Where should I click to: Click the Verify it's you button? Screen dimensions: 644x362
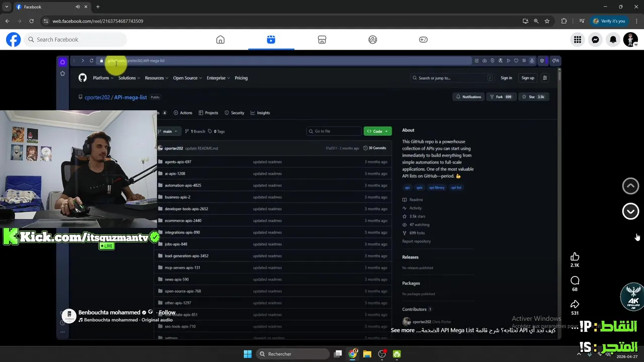(x=609, y=21)
